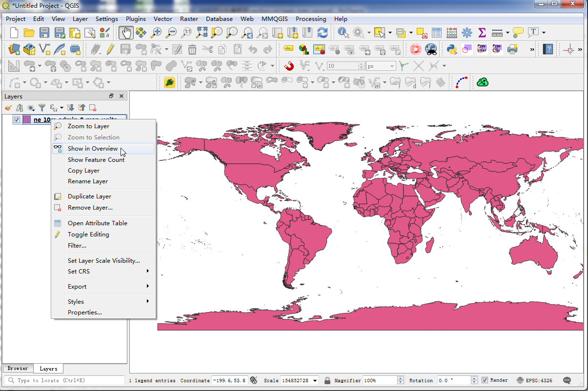Click the lock scale icon in status bar
Image resolution: width=588 pixels, height=391 pixels.
327,380
